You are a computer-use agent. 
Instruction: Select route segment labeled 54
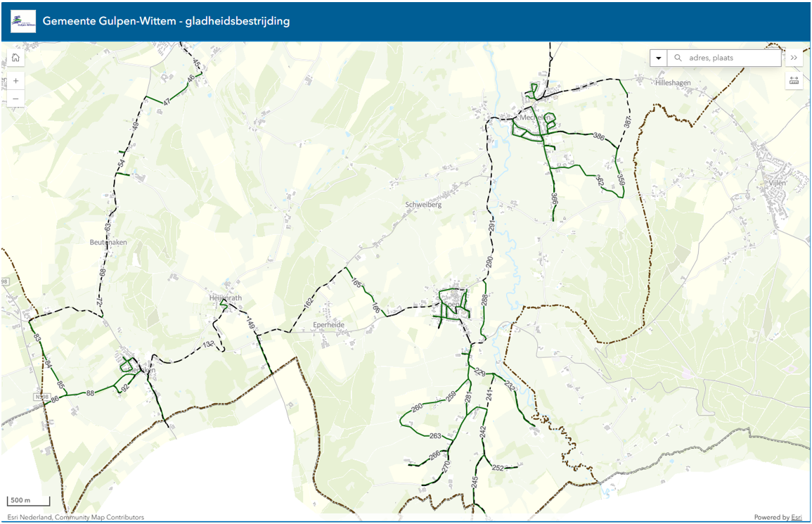point(121,163)
